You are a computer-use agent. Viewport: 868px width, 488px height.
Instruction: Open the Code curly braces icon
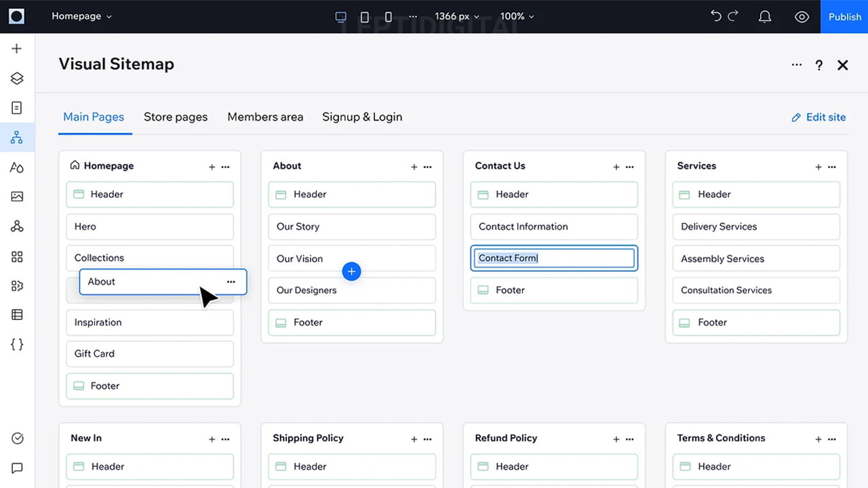[x=17, y=344]
